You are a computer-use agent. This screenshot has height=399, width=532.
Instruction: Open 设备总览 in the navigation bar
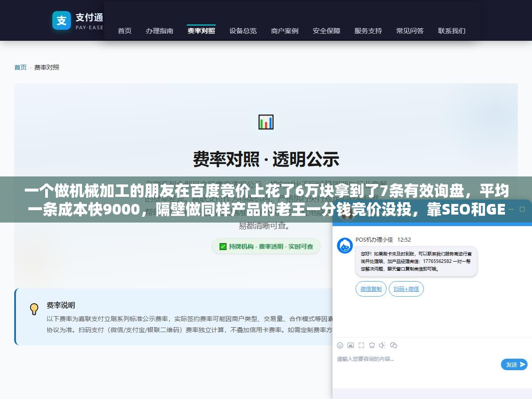pyautogui.click(x=243, y=31)
